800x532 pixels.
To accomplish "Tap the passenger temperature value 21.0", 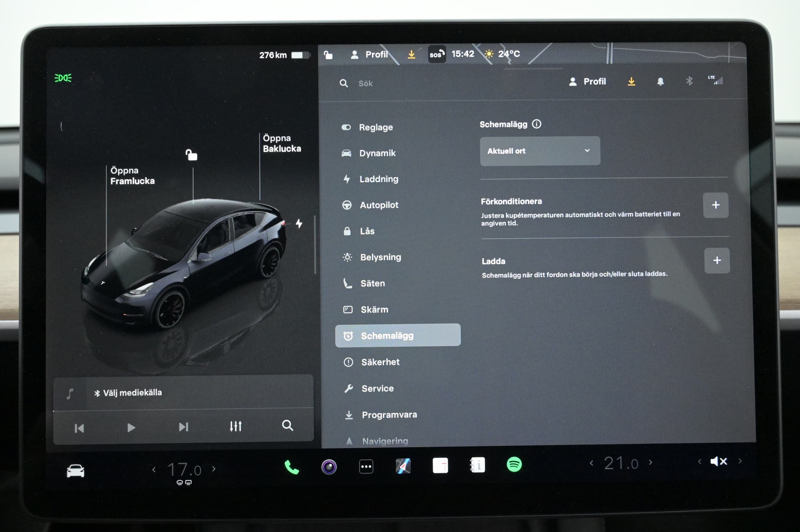I will click(x=621, y=463).
